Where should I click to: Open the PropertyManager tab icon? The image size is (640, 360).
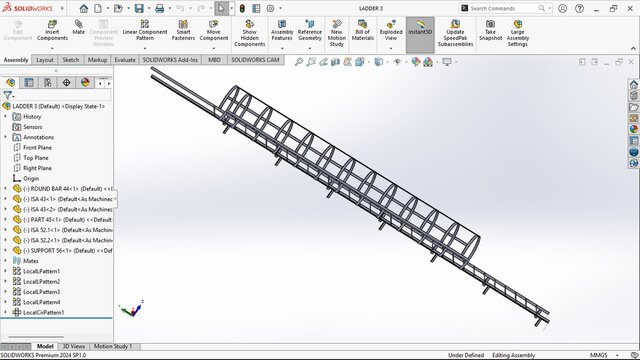pos(29,83)
